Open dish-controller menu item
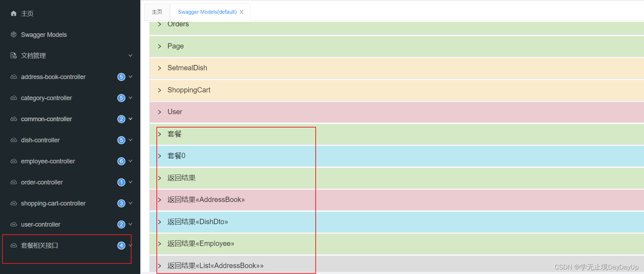 70,140
